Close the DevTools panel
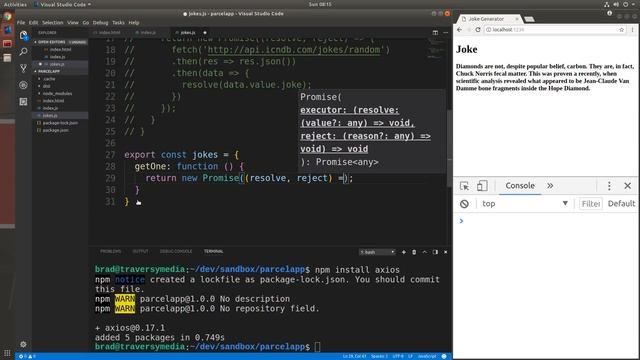The width and height of the screenshot is (640, 360). click(x=628, y=186)
